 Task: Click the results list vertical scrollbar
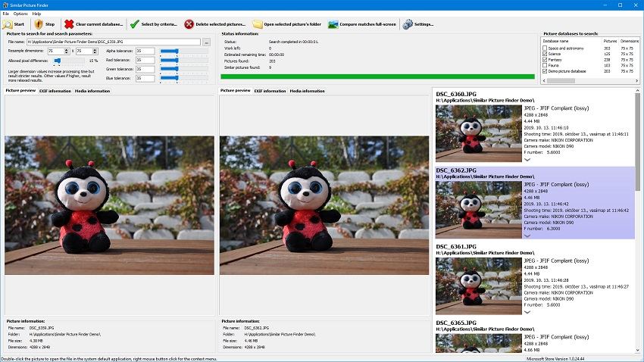[x=637, y=141]
